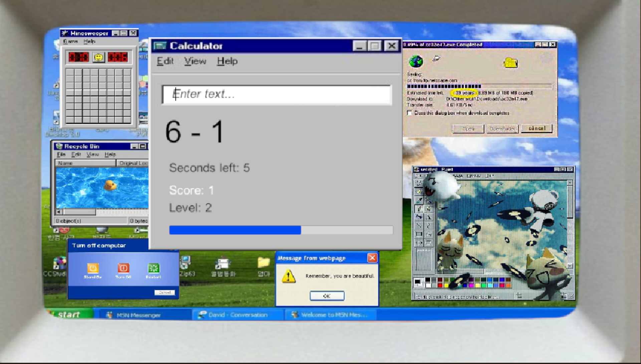This screenshot has height=364, width=641.
Task: Click the green Restart icon
Action: [154, 268]
